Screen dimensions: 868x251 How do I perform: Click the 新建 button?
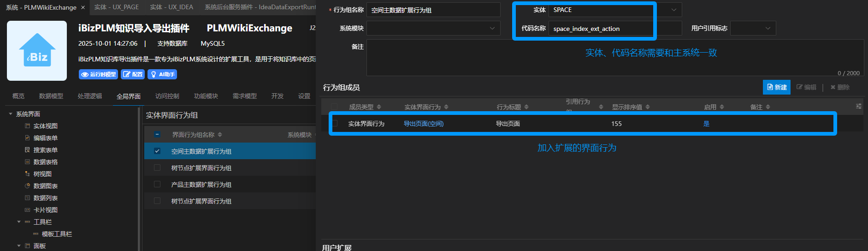(777, 87)
